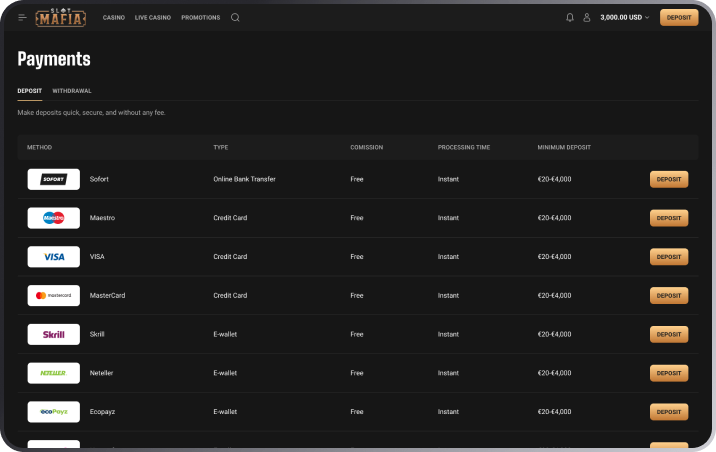Viewport: 716px width, 452px height.
Task: Select the VISA method name text
Action: (97, 257)
